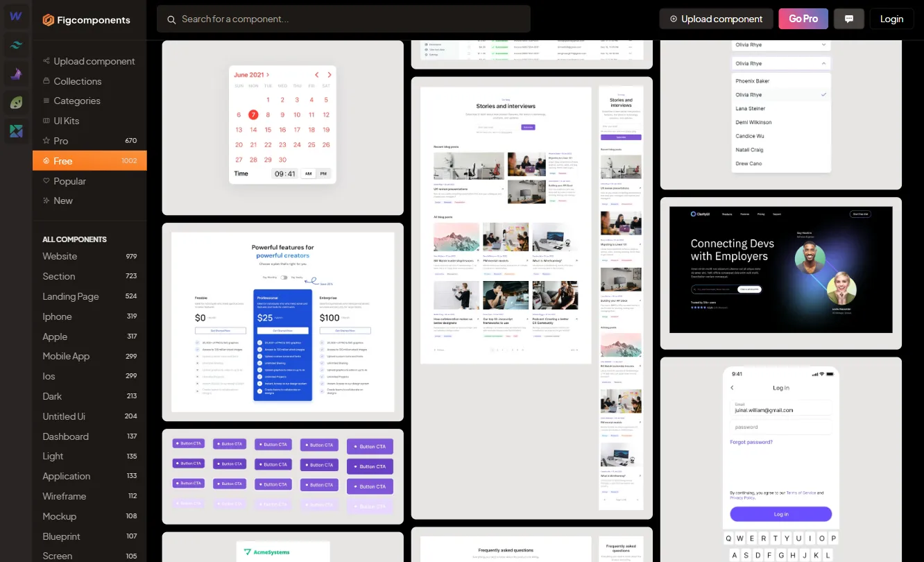The height and width of the screenshot is (562, 924).
Task: Open the June 2021 month dropdown
Action: [250, 74]
